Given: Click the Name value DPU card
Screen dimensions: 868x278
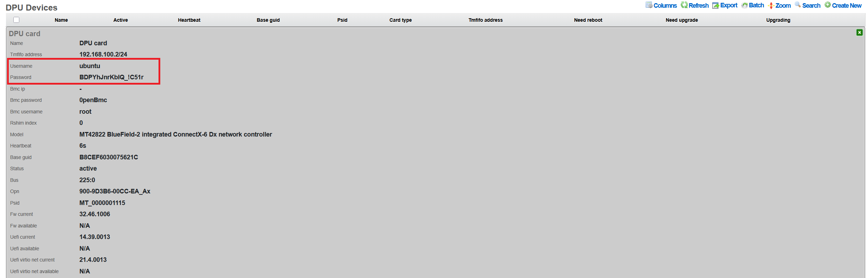Looking at the screenshot, I should pyautogui.click(x=93, y=43).
